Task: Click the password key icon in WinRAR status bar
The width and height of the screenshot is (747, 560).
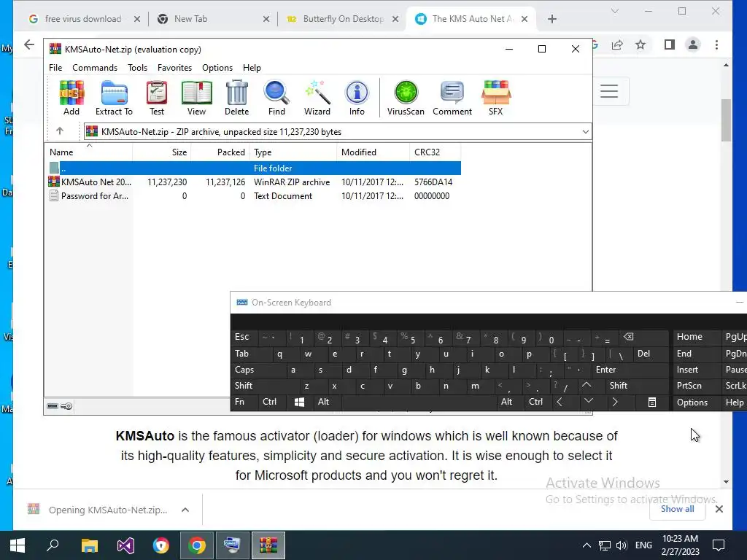Action: coord(66,406)
